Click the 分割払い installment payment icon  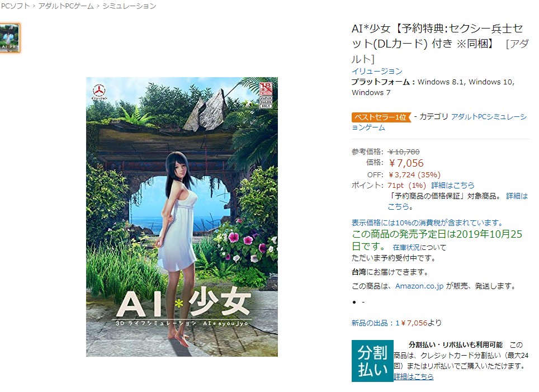[x=372, y=361]
